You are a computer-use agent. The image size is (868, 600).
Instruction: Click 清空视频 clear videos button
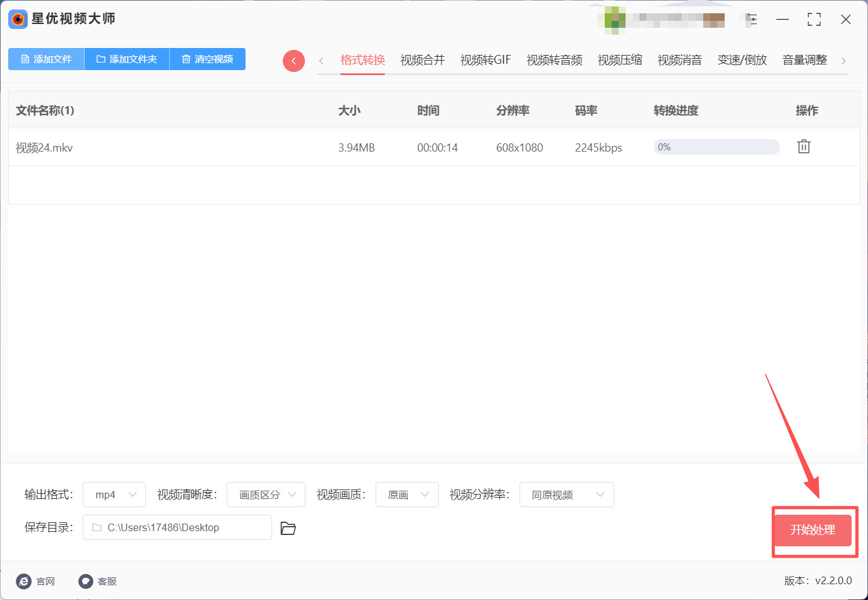pyautogui.click(x=208, y=59)
